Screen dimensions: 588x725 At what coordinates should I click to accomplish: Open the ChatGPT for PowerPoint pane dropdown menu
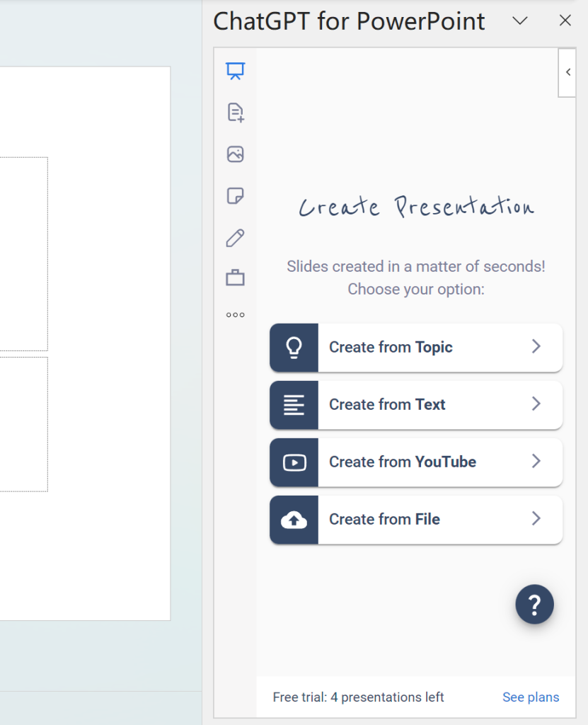point(520,21)
